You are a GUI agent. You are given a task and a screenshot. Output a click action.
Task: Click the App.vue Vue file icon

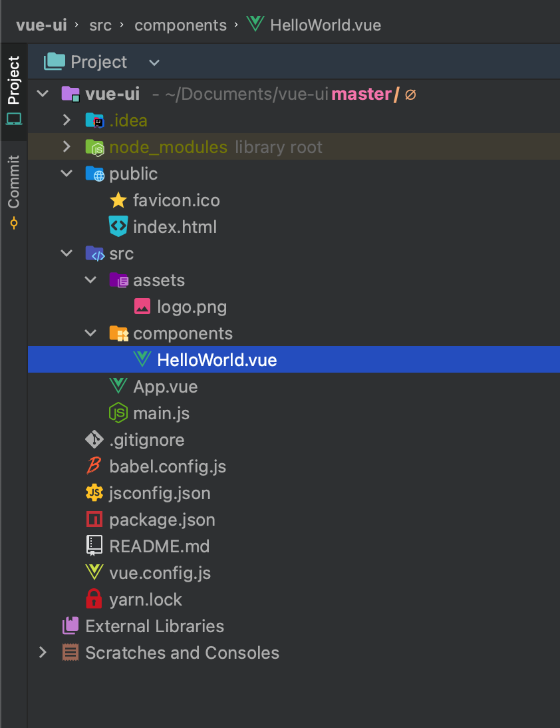click(x=118, y=386)
